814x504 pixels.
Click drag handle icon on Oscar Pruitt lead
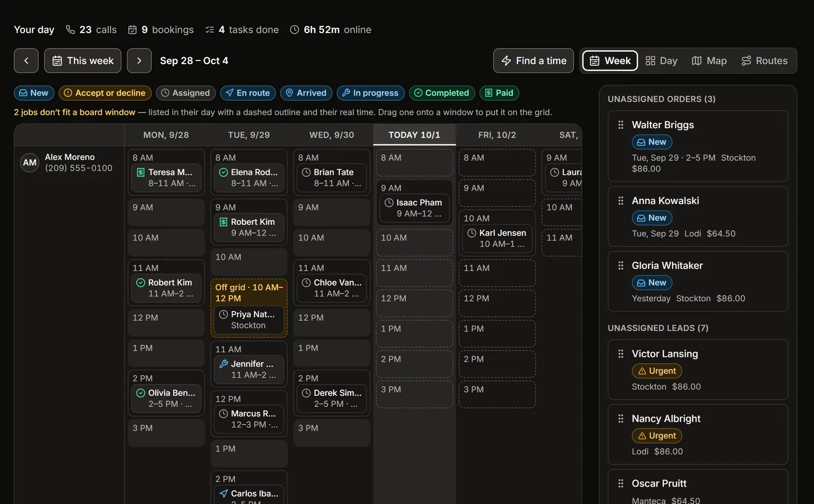pyautogui.click(x=621, y=484)
